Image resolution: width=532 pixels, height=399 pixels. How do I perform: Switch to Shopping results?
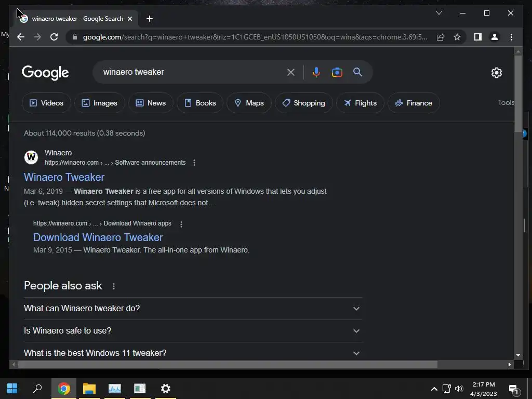[303, 103]
